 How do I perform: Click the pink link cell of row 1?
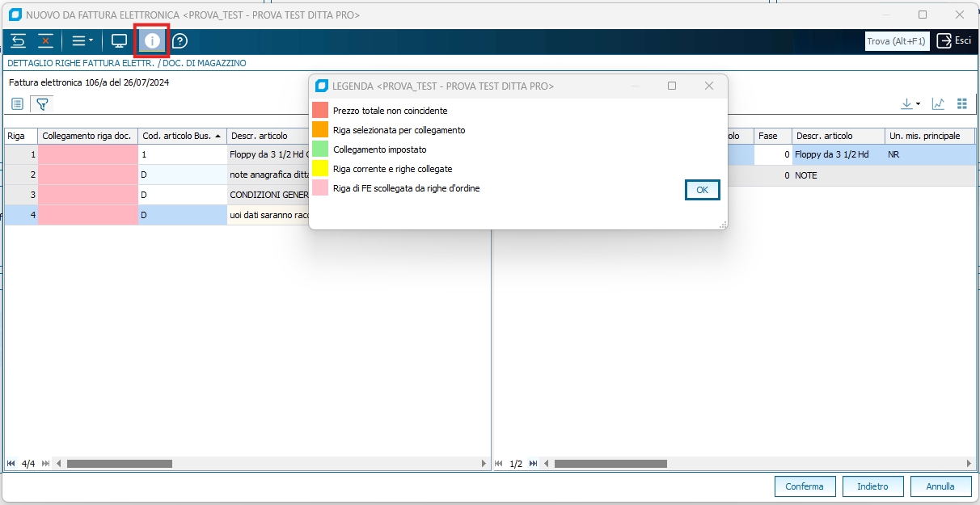coord(88,154)
